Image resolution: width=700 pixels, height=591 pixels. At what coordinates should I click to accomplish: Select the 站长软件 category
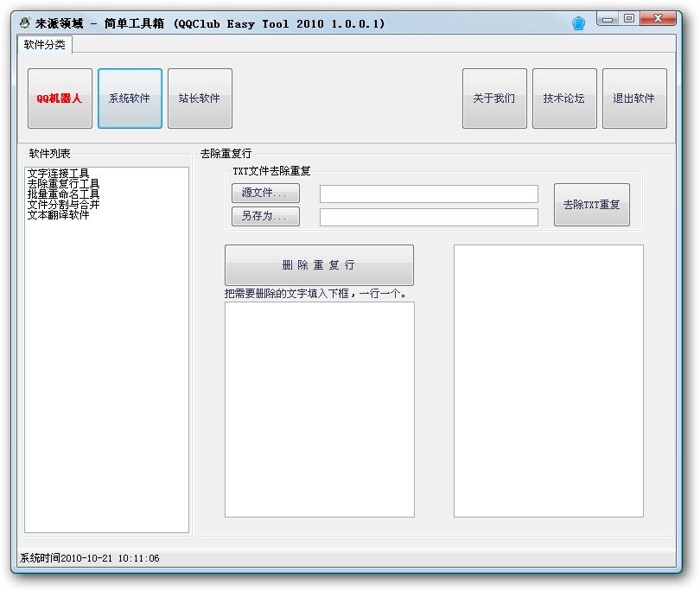200,98
